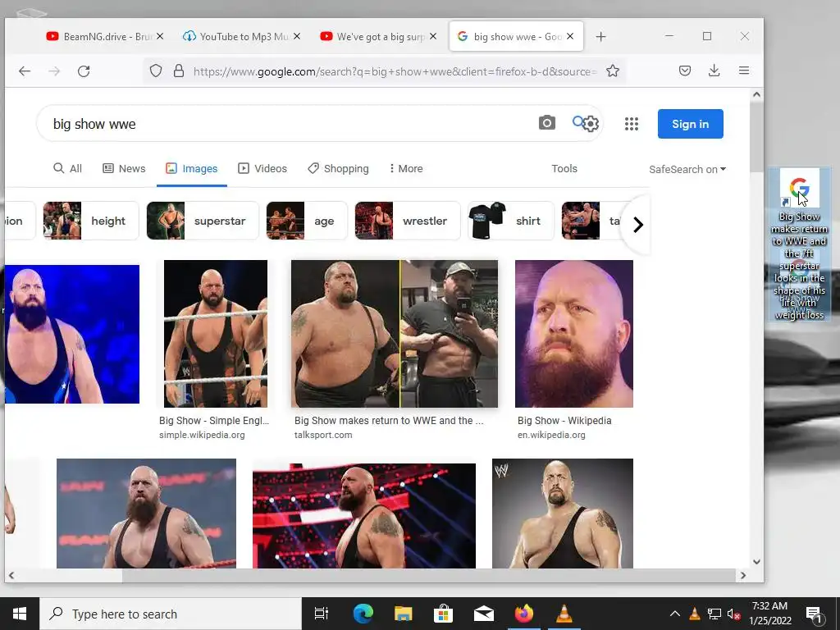Switch to Firefox on the taskbar
This screenshot has width=840, height=630.
[524, 614]
